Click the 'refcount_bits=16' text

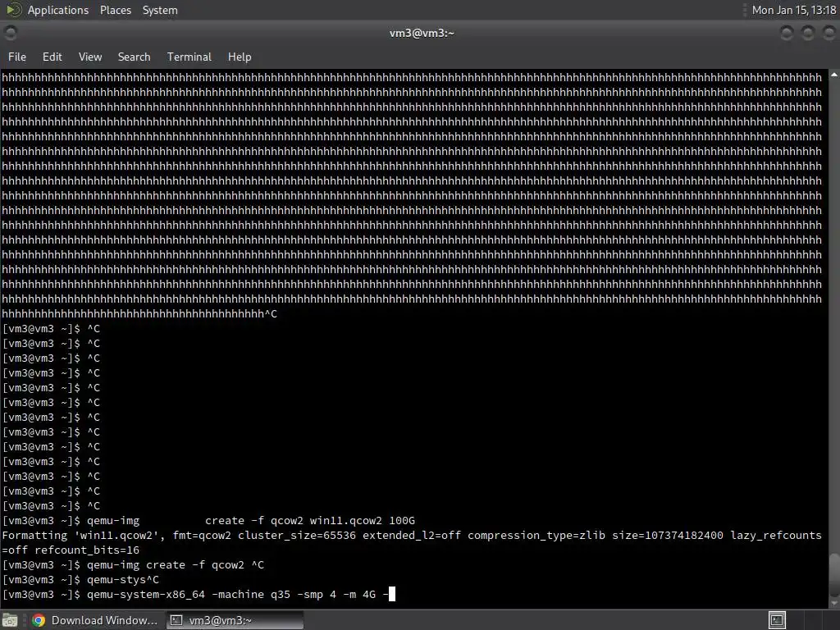click(87, 550)
